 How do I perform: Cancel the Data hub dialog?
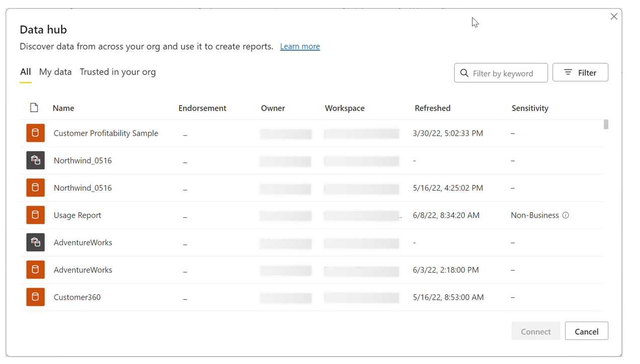pos(586,331)
